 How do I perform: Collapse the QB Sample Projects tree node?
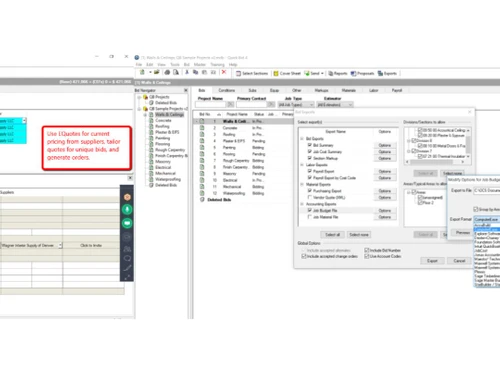coord(139,109)
